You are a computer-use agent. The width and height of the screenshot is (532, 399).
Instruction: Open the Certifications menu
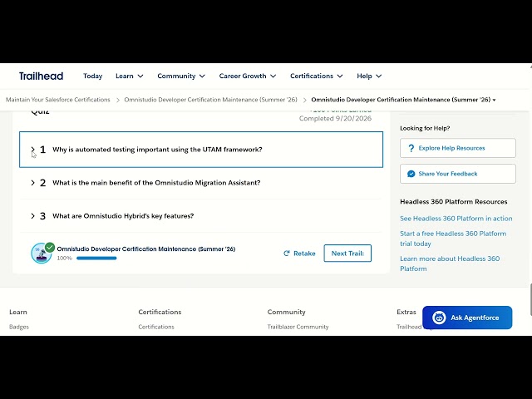[316, 76]
